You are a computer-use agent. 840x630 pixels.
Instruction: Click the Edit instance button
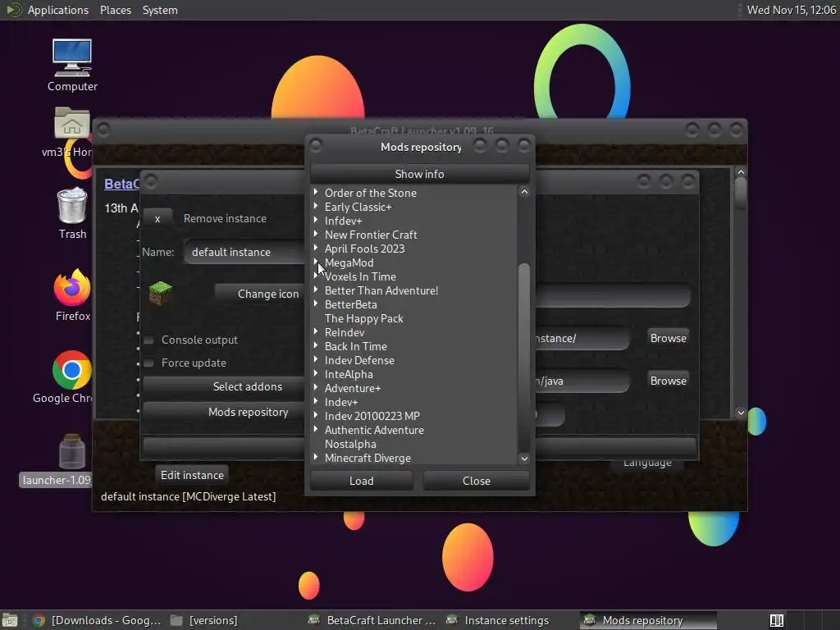[x=192, y=475]
